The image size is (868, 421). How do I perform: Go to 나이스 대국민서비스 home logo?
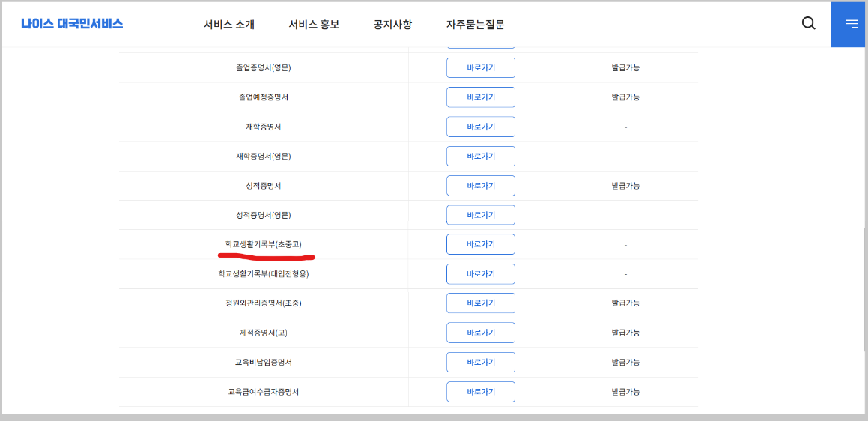click(x=72, y=24)
